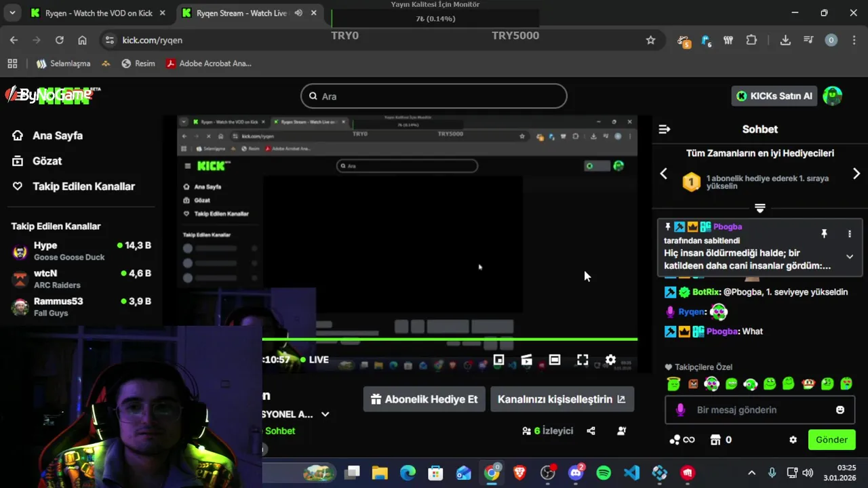Open the Selamlaşma bookmark
This screenshot has height=488, width=868.
coord(63,63)
